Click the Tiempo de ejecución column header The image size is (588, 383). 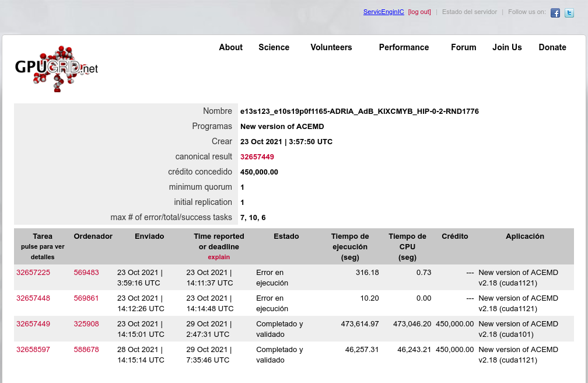pos(350,247)
